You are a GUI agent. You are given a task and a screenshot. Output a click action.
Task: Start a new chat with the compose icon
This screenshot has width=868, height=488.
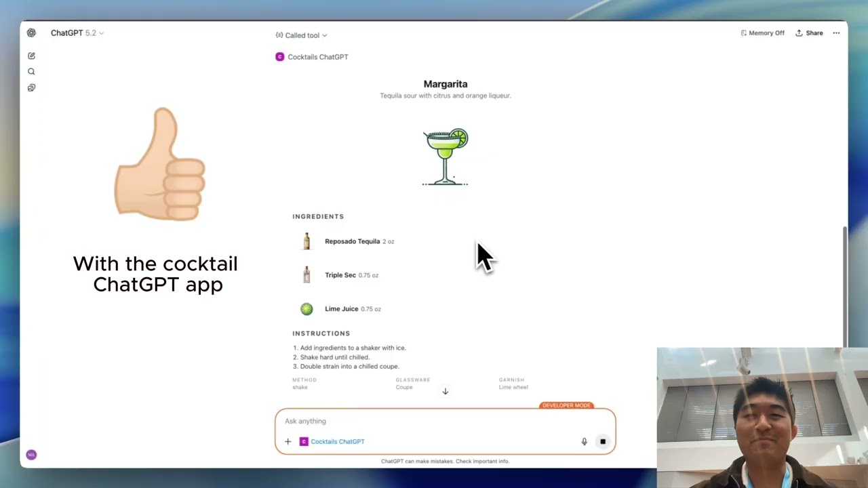tap(31, 56)
